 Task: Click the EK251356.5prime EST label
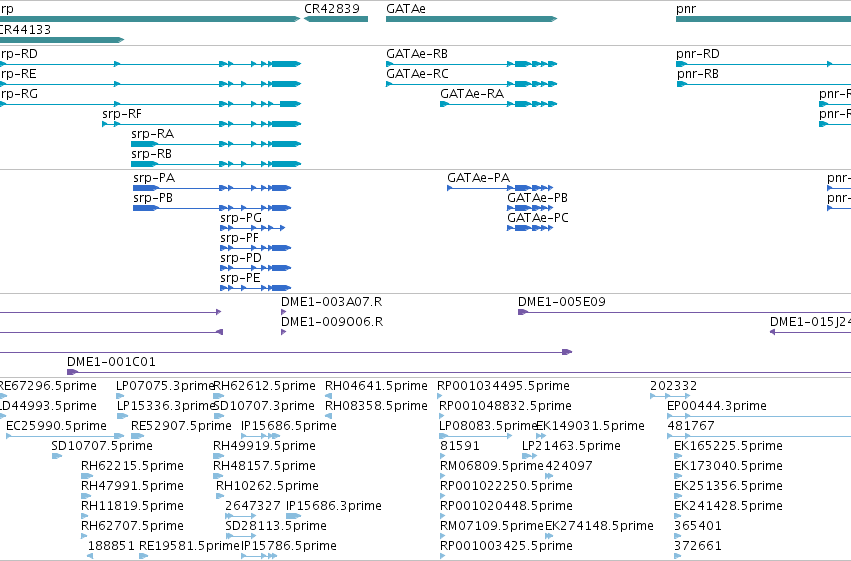click(728, 486)
